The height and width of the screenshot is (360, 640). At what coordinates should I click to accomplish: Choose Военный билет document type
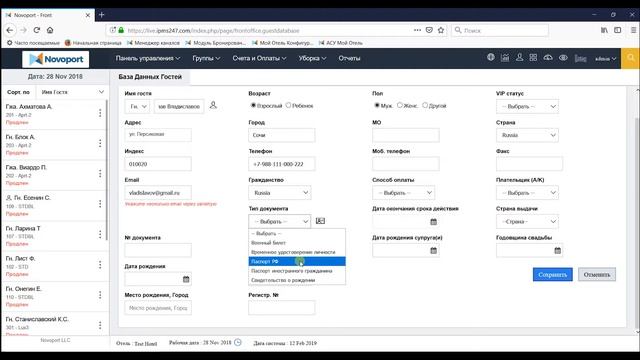[x=297, y=242]
